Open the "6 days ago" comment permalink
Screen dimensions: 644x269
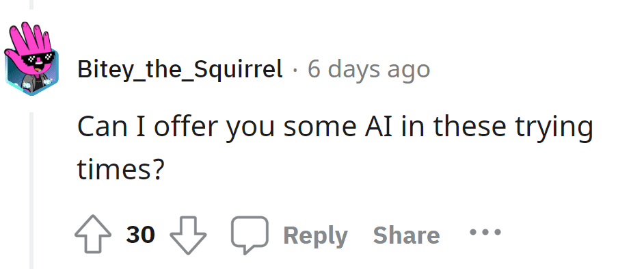(x=368, y=70)
